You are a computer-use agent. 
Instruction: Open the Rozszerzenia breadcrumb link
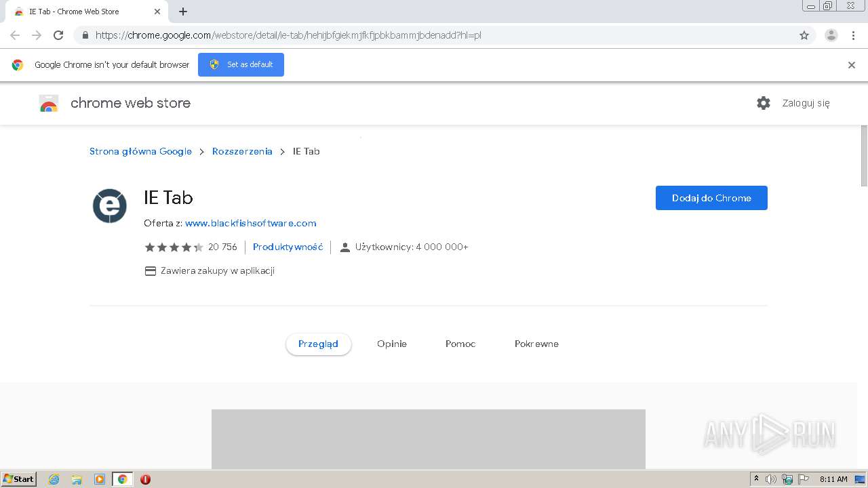[x=242, y=151]
